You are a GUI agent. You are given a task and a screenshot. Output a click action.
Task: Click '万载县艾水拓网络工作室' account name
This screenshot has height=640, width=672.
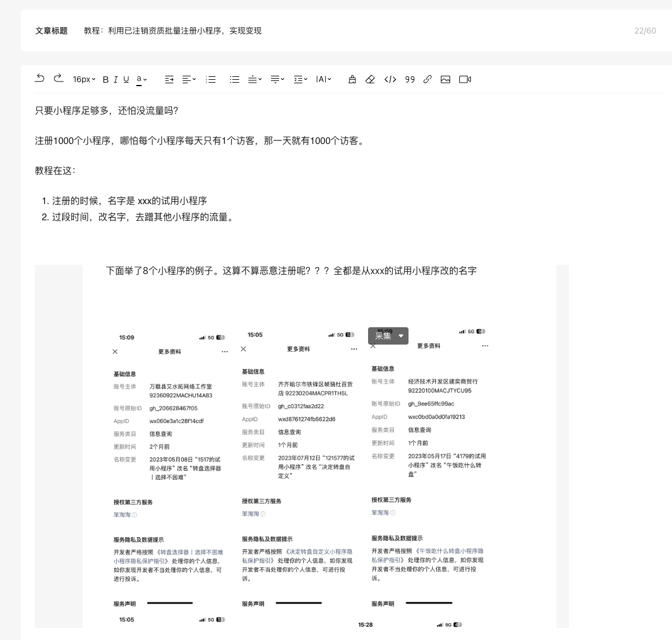[180, 387]
